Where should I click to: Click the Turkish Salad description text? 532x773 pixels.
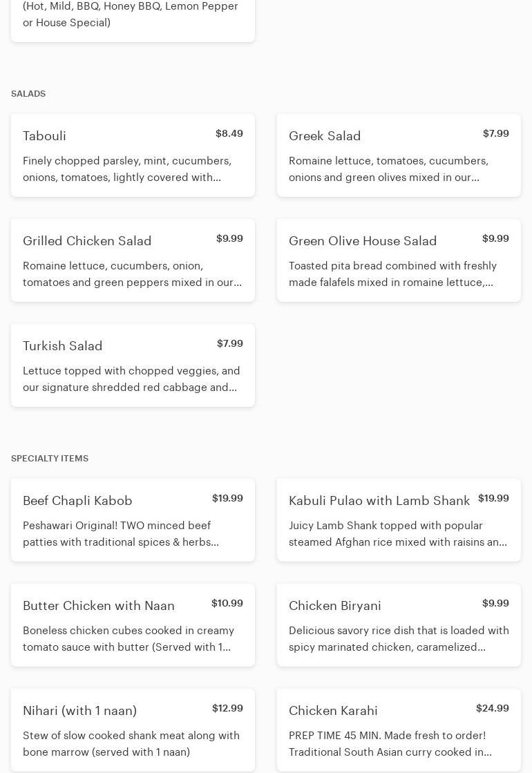click(x=131, y=379)
